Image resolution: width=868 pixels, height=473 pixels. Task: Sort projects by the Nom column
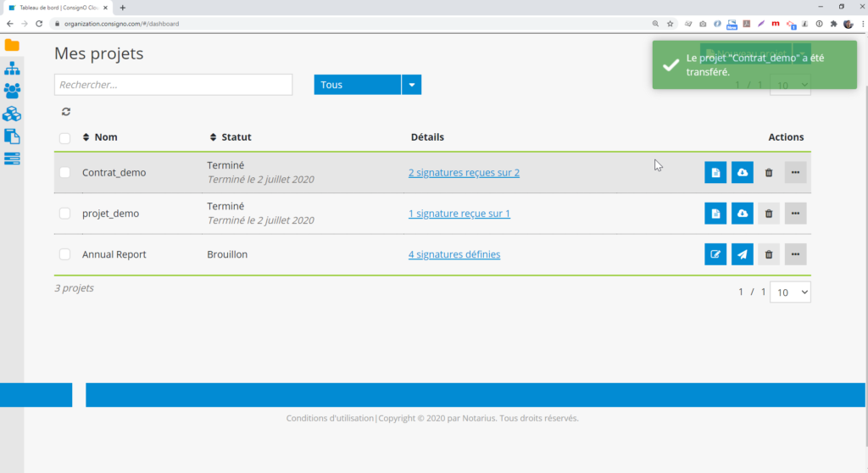(x=100, y=137)
